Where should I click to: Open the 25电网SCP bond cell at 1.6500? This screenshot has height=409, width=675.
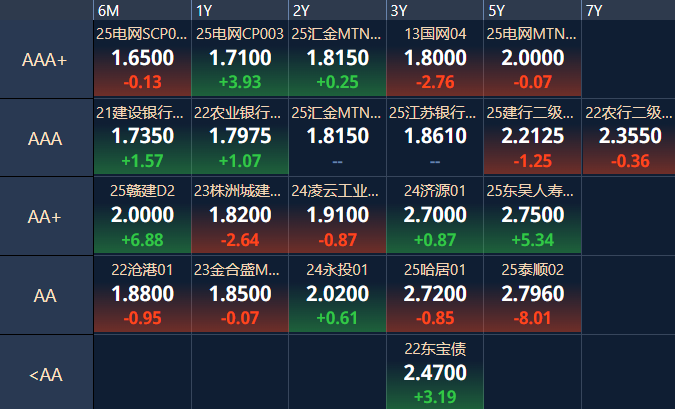tap(142, 60)
